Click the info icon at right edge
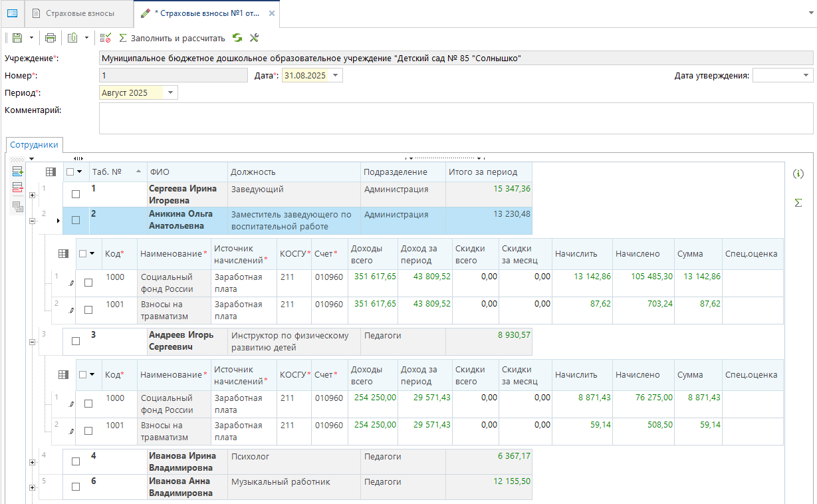This screenshot has width=817, height=504. click(x=798, y=174)
